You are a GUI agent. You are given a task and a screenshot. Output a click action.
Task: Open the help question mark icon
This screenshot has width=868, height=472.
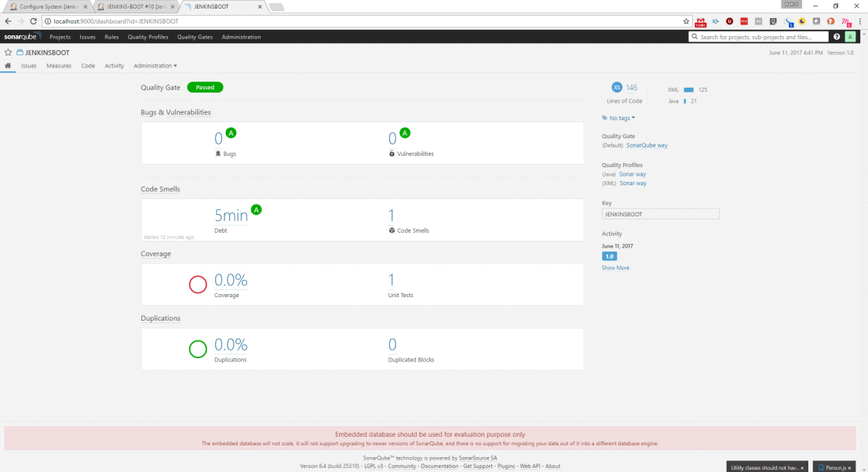click(837, 37)
